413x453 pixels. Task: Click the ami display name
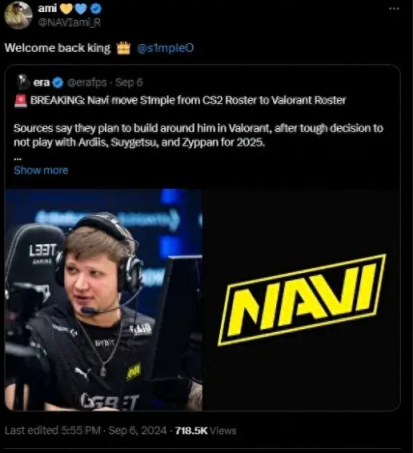47,8
